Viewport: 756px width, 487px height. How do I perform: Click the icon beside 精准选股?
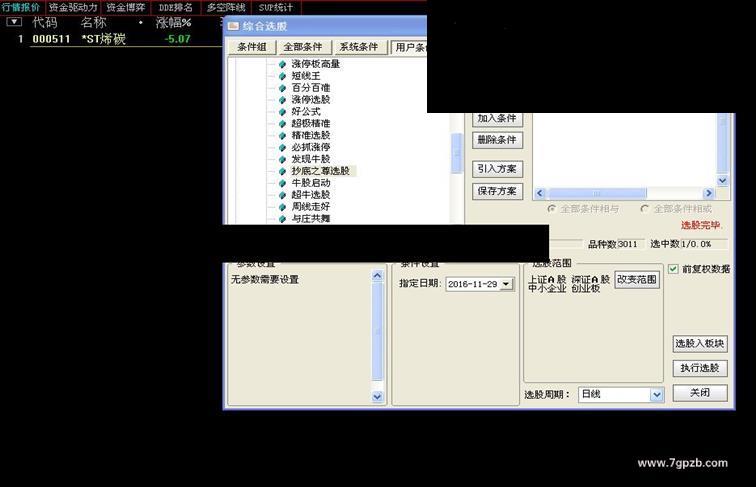pyautogui.click(x=283, y=135)
